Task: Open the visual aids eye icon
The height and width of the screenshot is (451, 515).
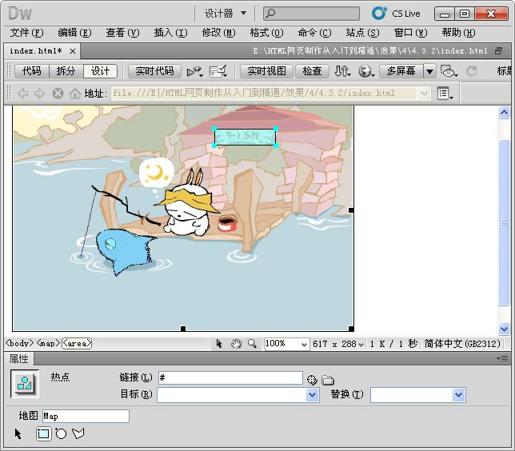Action: [x=448, y=71]
